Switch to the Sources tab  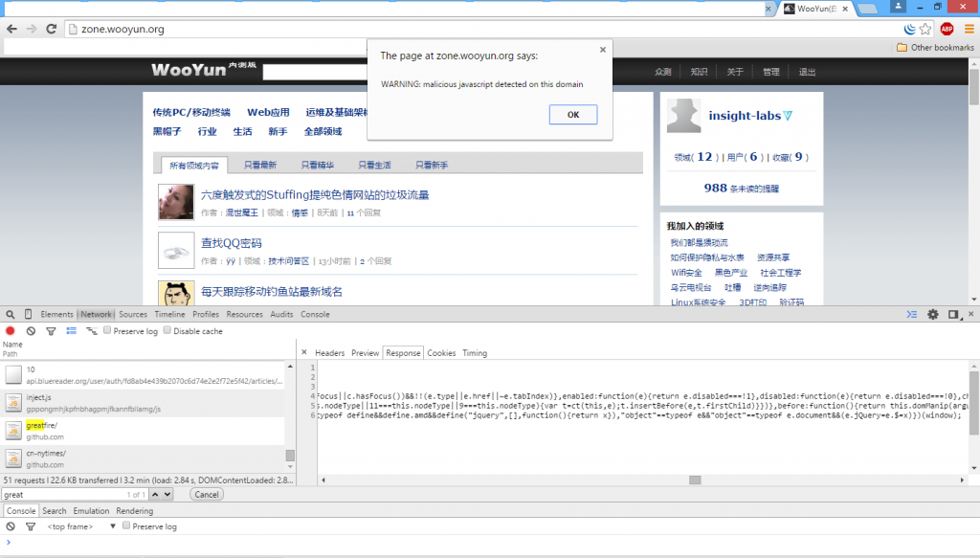point(133,314)
